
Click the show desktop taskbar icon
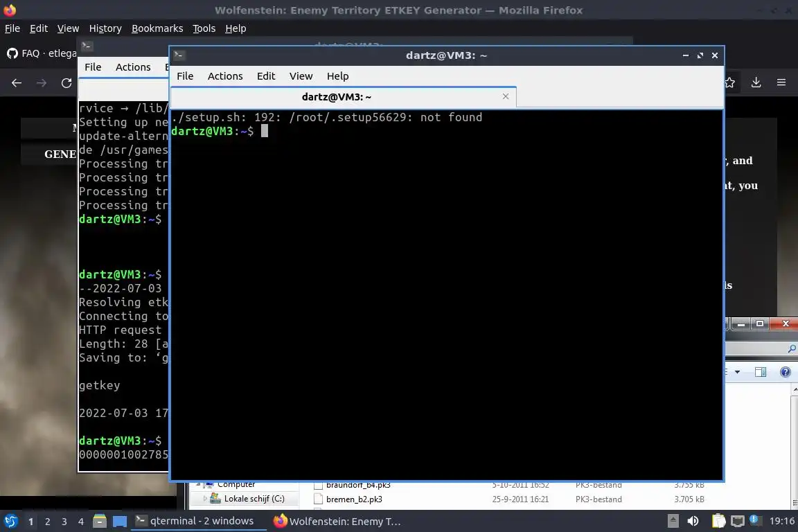pos(120,522)
